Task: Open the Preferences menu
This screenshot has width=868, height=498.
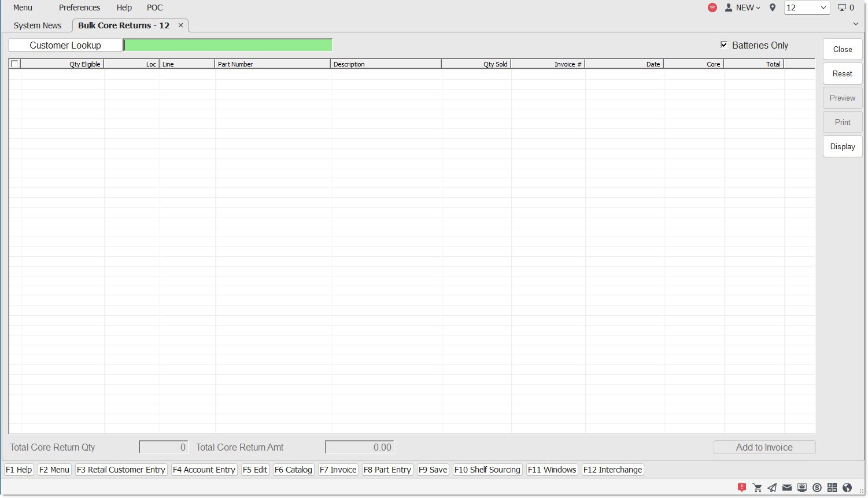Action: [79, 8]
